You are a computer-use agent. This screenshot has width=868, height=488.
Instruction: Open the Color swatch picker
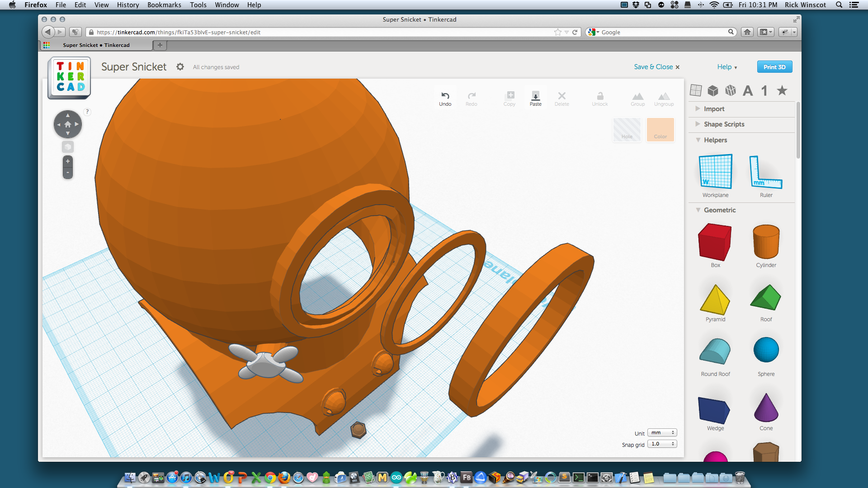pos(660,130)
